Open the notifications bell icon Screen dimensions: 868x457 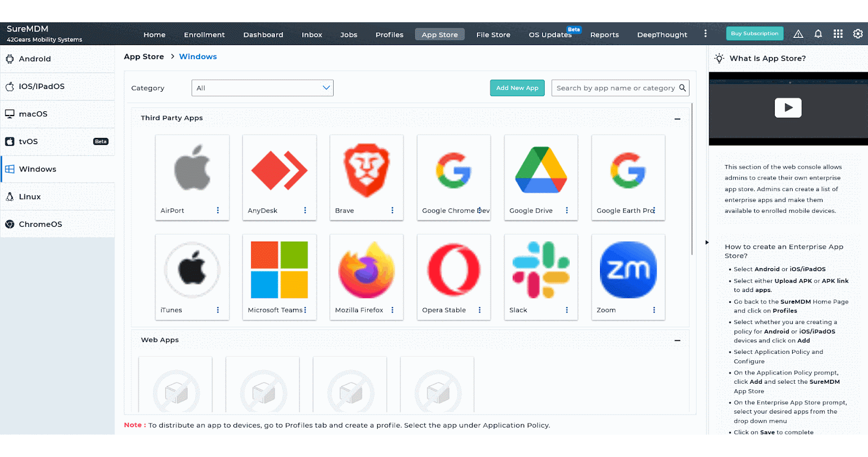tap(818, 34)
